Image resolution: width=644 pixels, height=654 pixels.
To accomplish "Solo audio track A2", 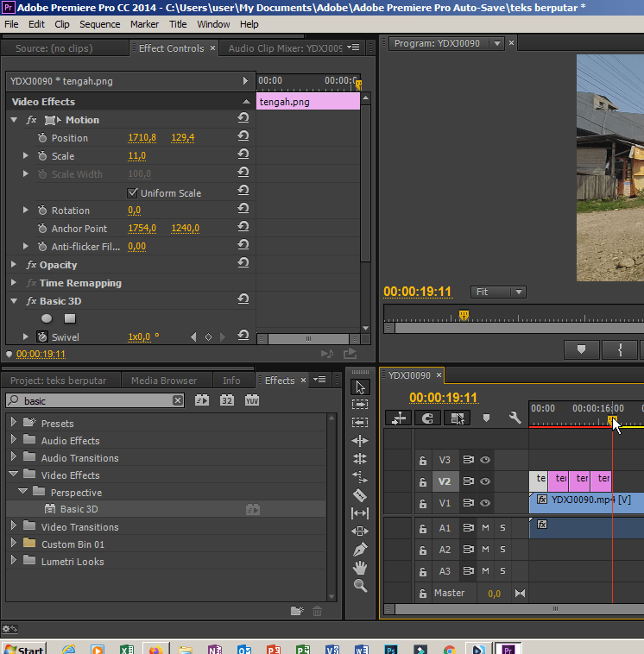I will (502, 550).
